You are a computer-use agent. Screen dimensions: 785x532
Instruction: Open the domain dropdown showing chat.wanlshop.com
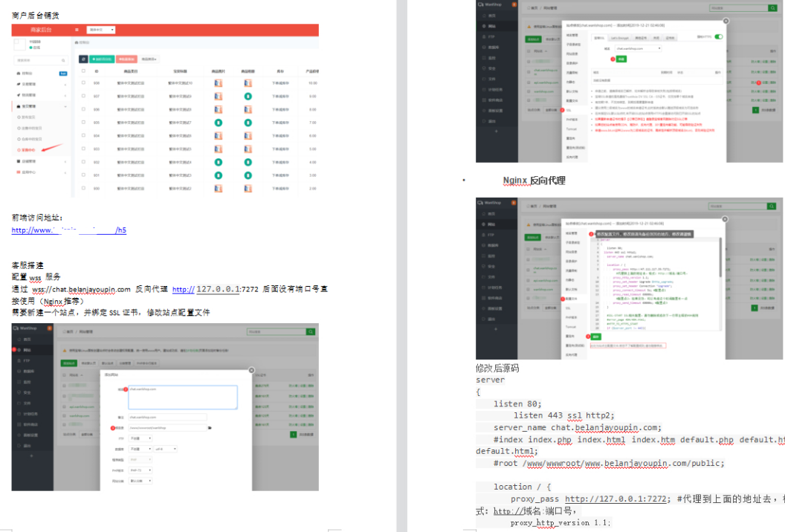pos(638,48)
